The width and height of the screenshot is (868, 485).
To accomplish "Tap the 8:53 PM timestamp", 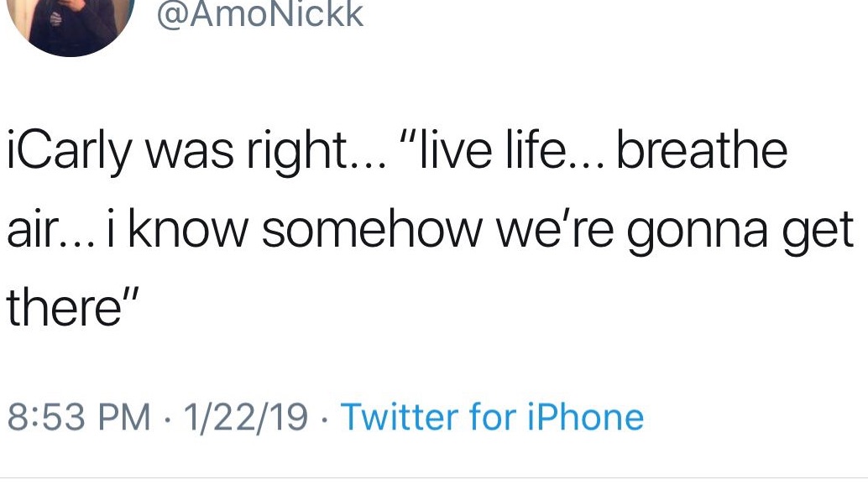I will pyautogui.click(x=80, y=417).
